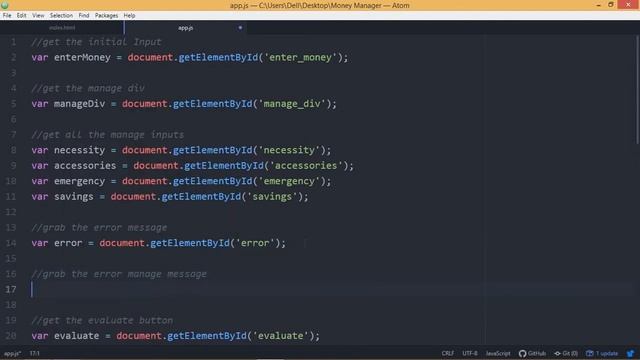Screen dimensions: 640x360
Task: Click the GitHub status bar item
Action: (x=532, y=353)
